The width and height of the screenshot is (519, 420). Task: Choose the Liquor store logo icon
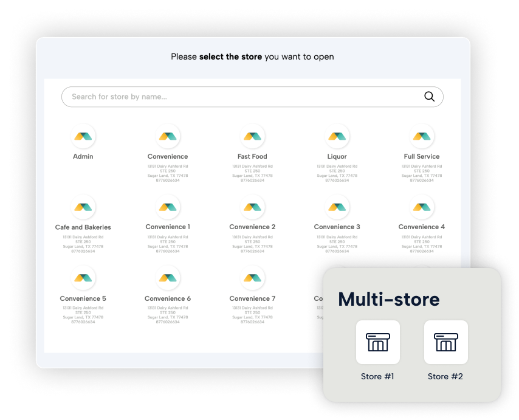337,136
